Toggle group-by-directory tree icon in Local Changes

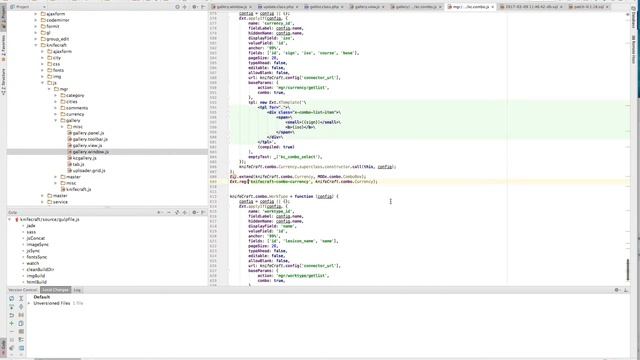tap(21, 340)
